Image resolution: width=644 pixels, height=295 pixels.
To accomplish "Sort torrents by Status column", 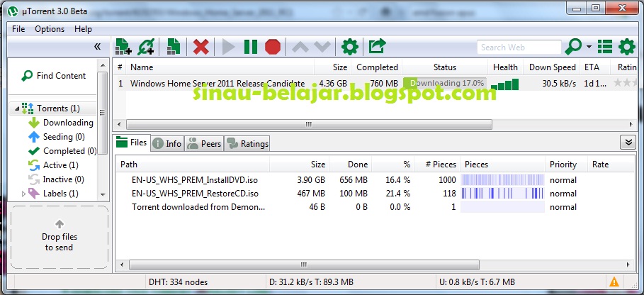I will click(x=445, y=67).
